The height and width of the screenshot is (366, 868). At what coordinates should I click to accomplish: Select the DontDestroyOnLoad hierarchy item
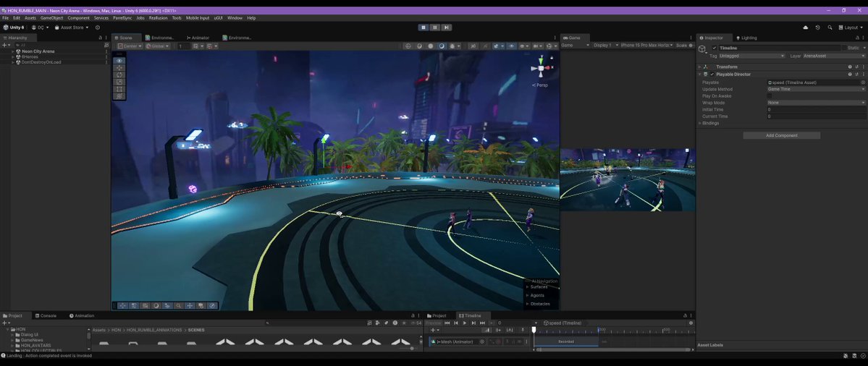(41, 62)
